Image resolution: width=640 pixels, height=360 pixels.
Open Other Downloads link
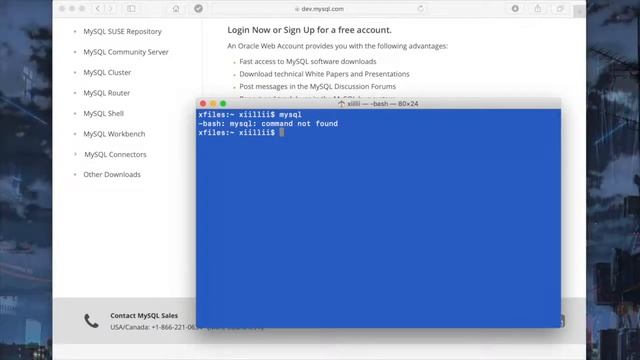point(112,174)
